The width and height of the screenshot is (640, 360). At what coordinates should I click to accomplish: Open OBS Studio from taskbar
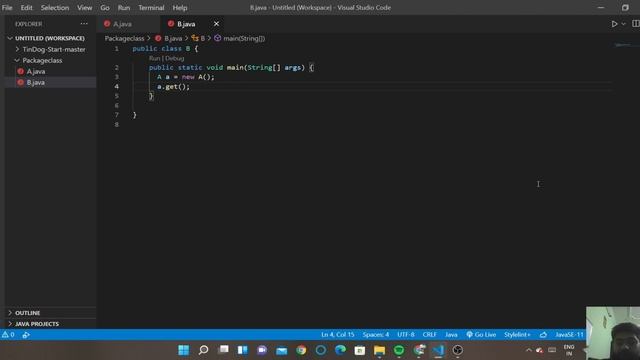(x=458, y=350)
